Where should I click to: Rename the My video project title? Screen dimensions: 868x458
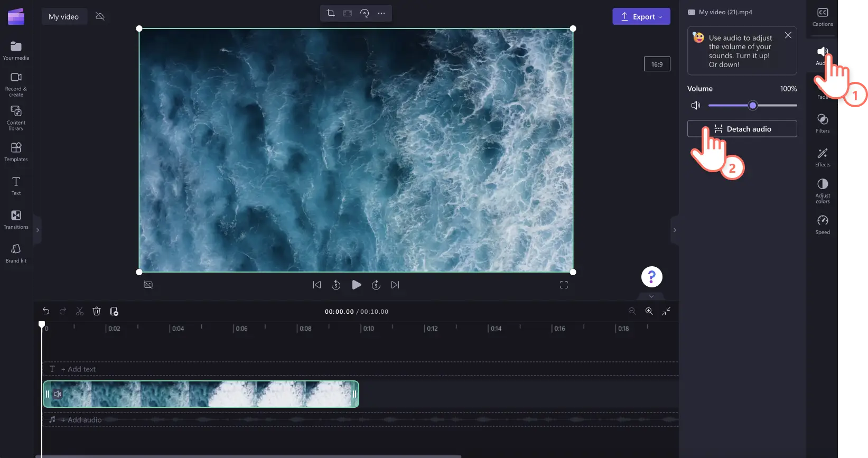[x=64, y=16]
